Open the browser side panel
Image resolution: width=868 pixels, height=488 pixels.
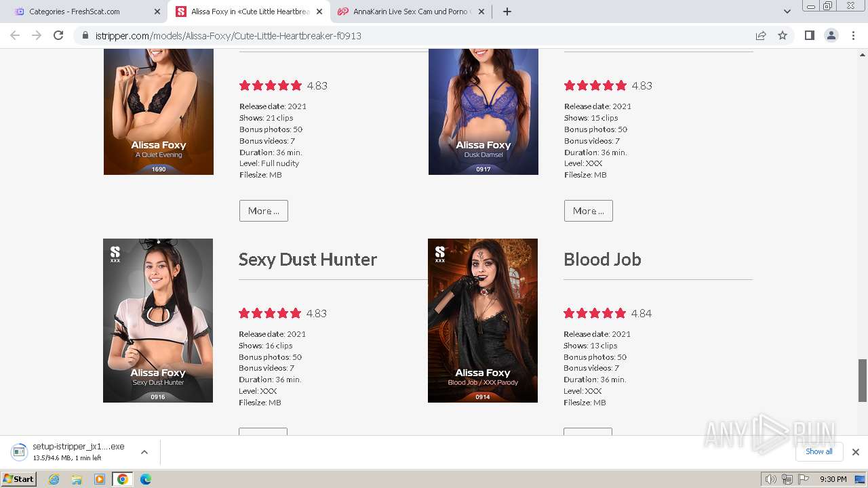(x=809, y=35)
